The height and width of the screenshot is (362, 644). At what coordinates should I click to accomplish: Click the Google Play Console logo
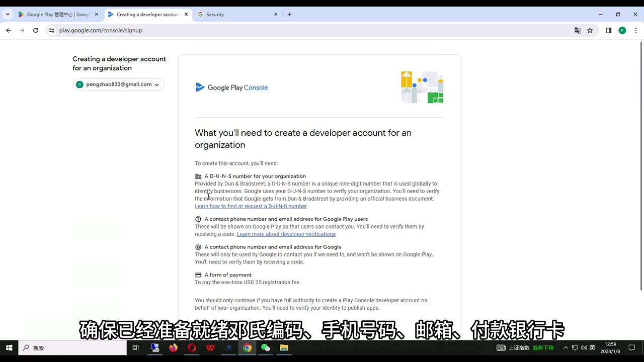tap(231, 87)
